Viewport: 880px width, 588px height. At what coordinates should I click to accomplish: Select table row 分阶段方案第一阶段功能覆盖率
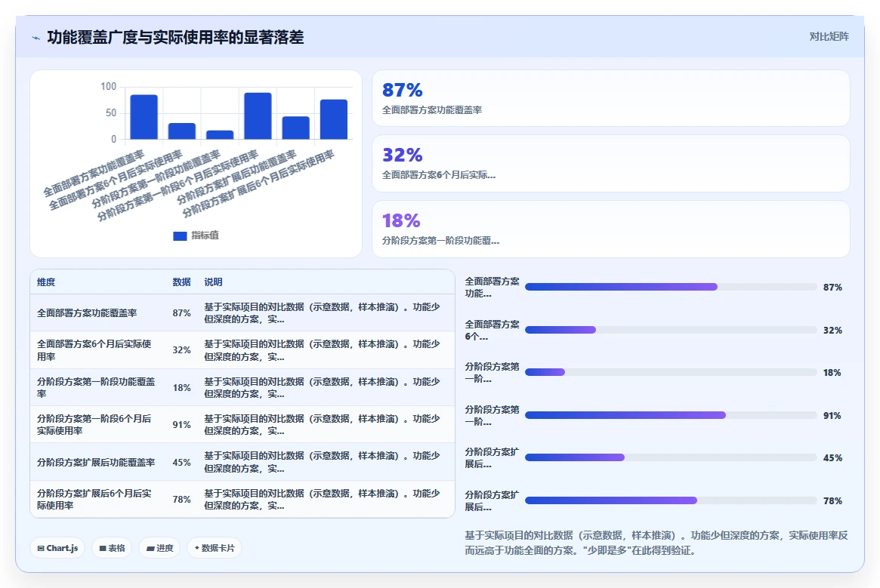point(242,388)
